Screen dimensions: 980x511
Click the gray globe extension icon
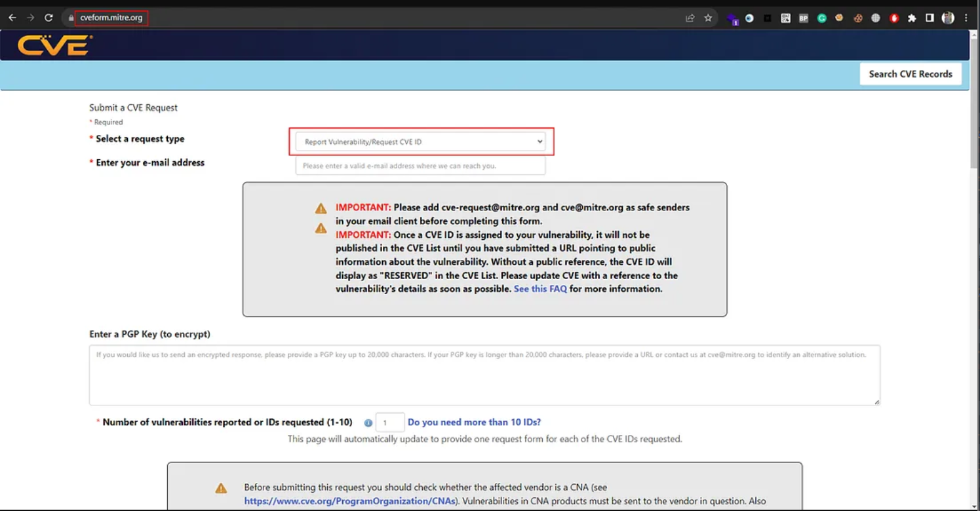876,18
